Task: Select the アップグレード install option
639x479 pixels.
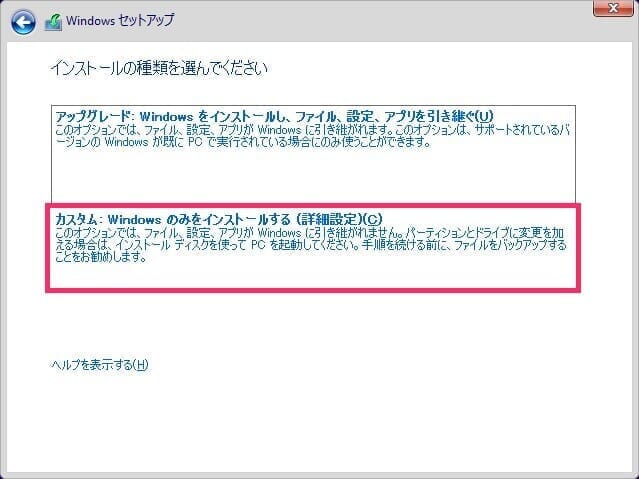Action: click(x=274, y=117)
